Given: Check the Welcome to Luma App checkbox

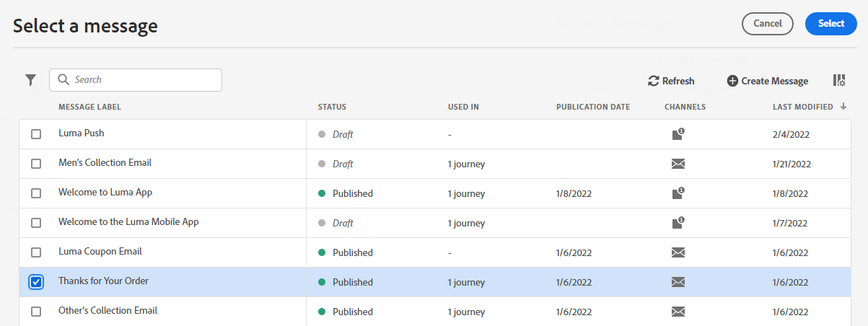Looking at the screenshot, I should pyautogui.click(x=36, y=193).
